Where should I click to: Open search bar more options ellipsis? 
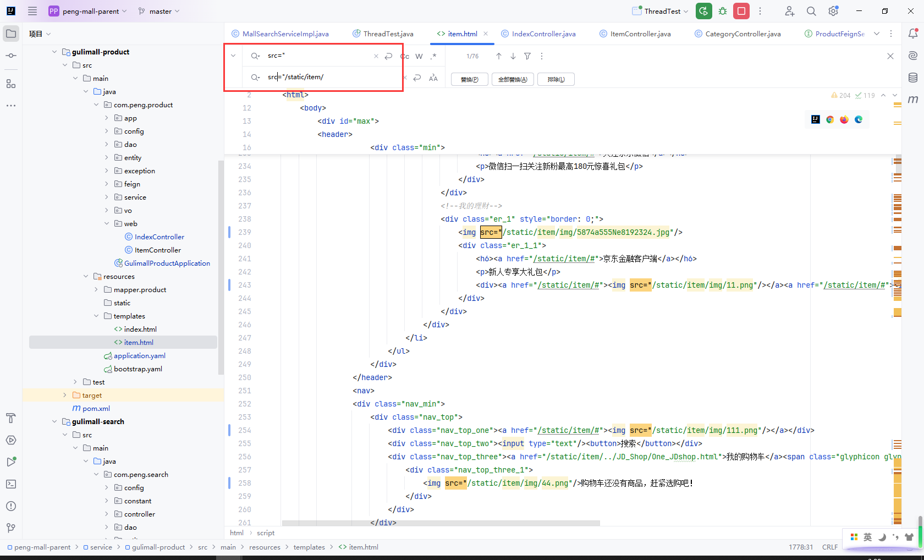[542, 56]
